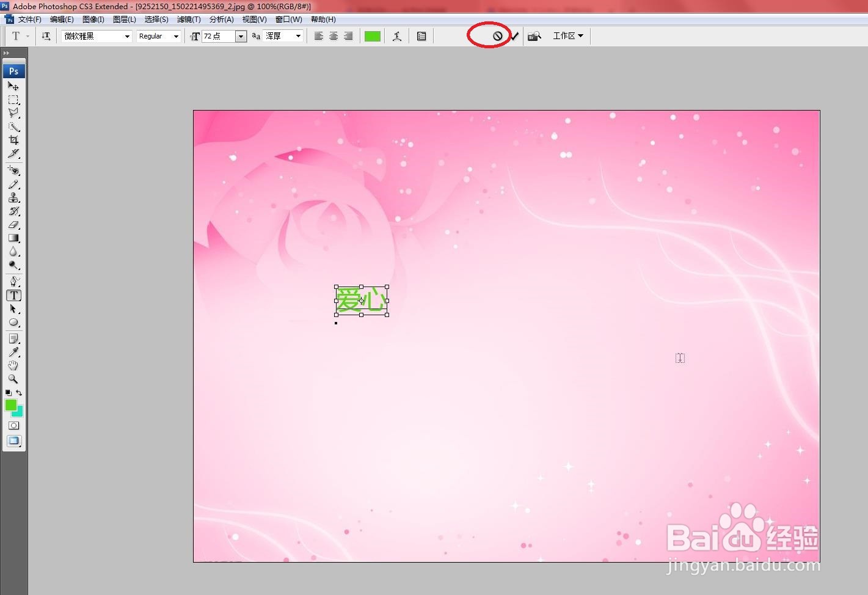This screenshot has height=595, width=868.
Task: Open the 工作区 workspace dropdown
Action: tap(568, 36)
